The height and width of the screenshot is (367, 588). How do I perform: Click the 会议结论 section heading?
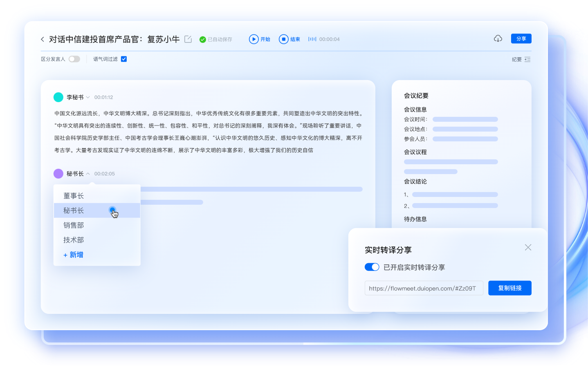pyautogui.click(x=415, y=181)
